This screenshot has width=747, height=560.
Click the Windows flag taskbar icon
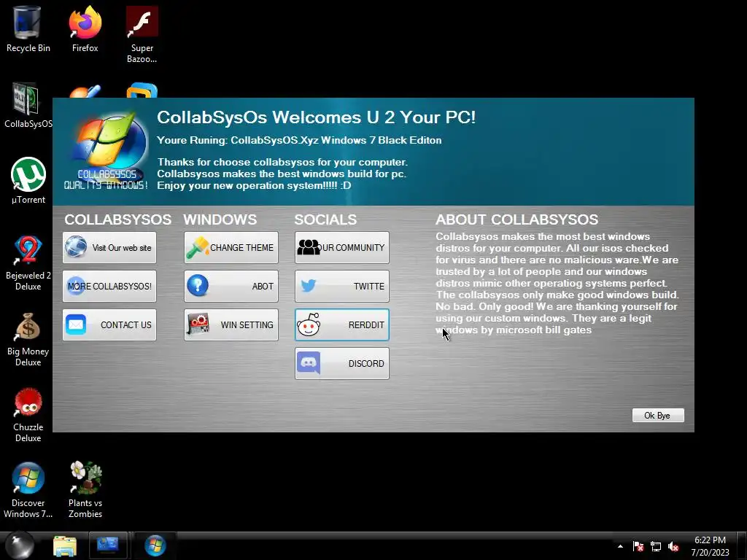(155, 545)
